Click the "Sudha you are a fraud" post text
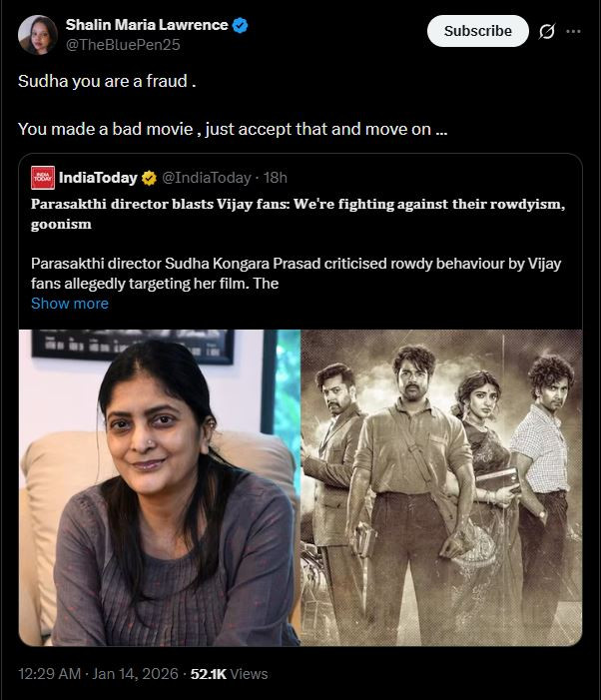The image size is (601, 700). [x=106, y=81]
